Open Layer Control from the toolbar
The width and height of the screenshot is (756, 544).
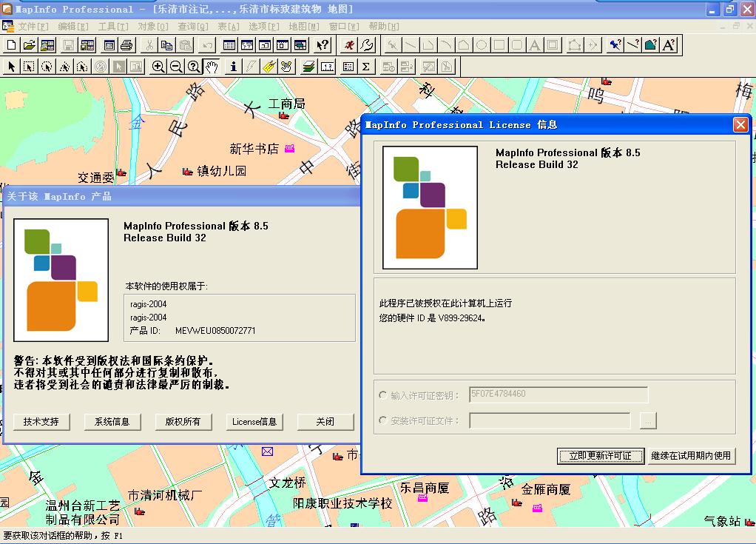pos(308,67)
